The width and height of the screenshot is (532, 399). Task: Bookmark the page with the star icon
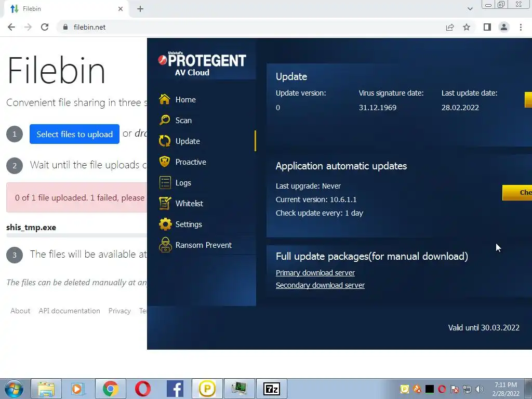tap(467, 27)
